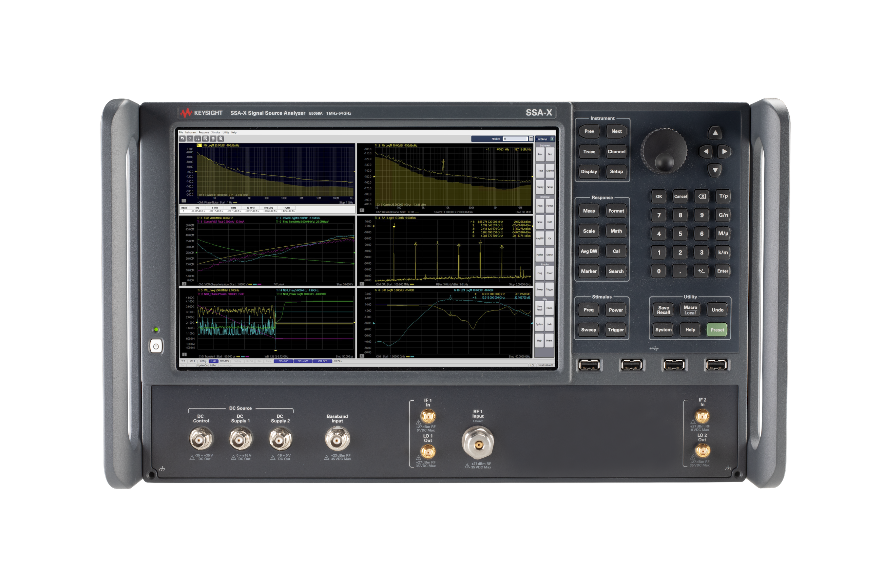Toggle IntTrig in the status bar
Image resolution: width=882 pixels, height=588 pixels.
[x=203, y=361]
